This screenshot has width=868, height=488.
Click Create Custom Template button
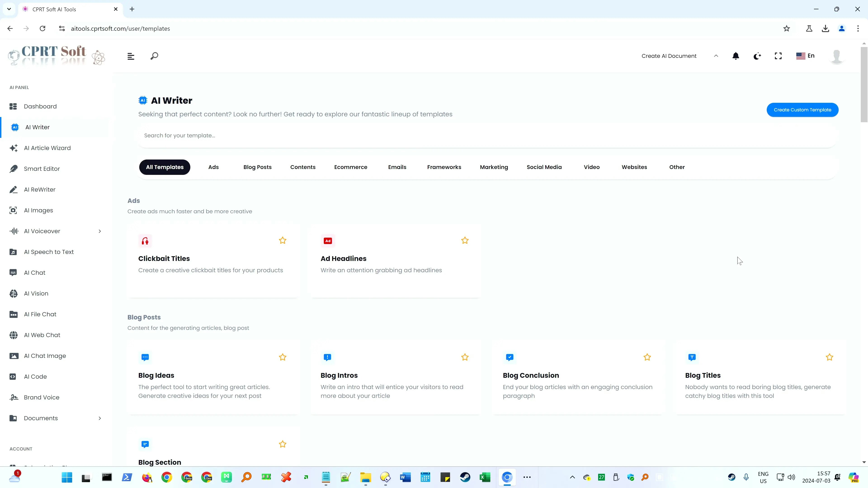tap(802, 110)
